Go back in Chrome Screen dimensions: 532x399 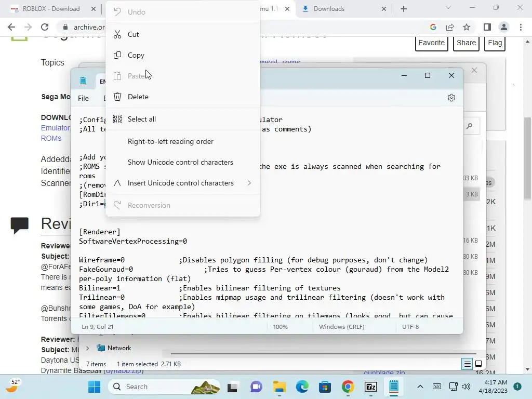11,27
